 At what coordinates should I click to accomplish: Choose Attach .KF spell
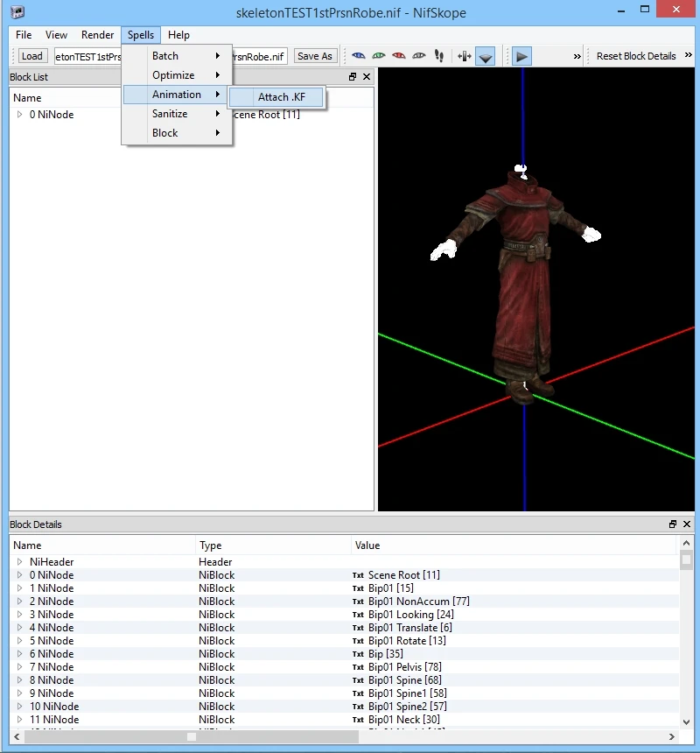tap(276, 97)
